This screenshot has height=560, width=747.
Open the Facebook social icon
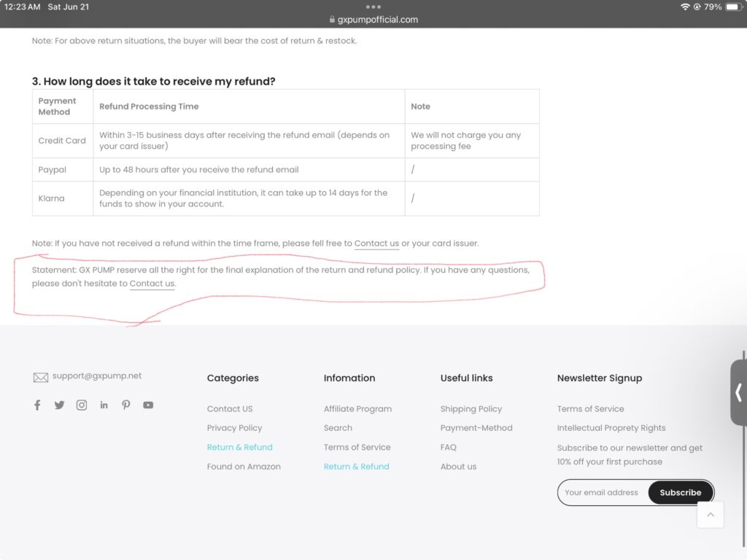pos(37,405)
